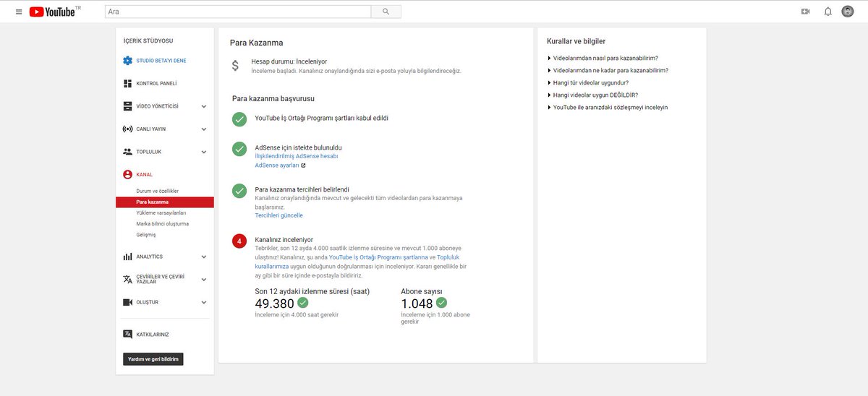Click Yardım ve geri bildirim button
This screenshot has height=396, width=868.
(x=153, y=359)
